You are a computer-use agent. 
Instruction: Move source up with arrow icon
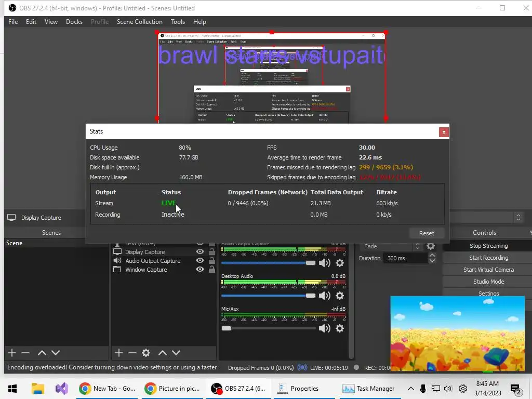(163, 353)
